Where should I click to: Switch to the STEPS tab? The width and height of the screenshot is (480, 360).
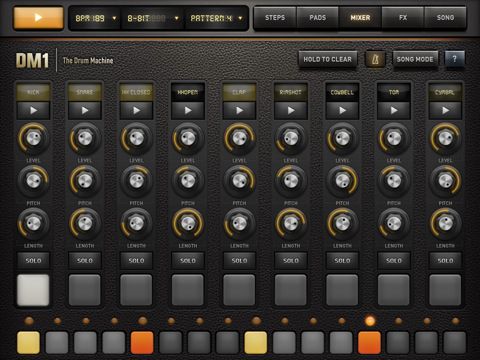click(x=275, y=18)
